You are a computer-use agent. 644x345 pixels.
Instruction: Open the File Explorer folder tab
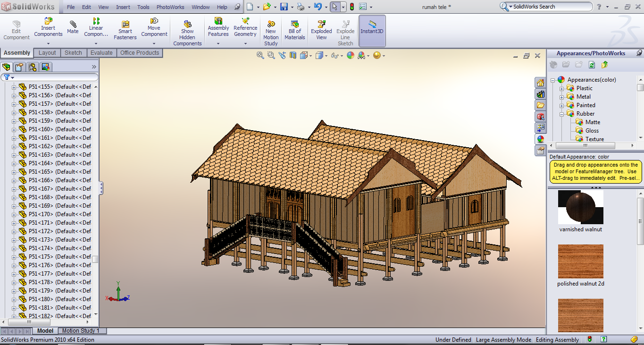coord(540,105)
